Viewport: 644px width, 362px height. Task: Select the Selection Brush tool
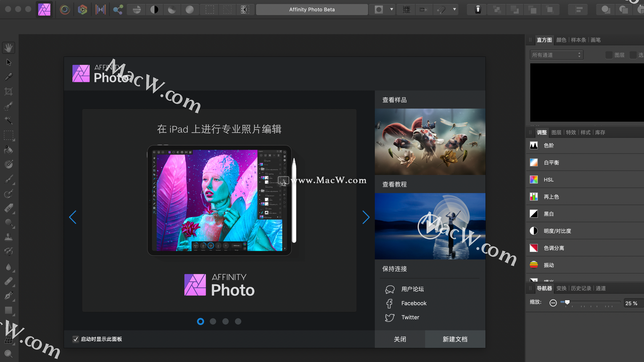pos(9,106)
